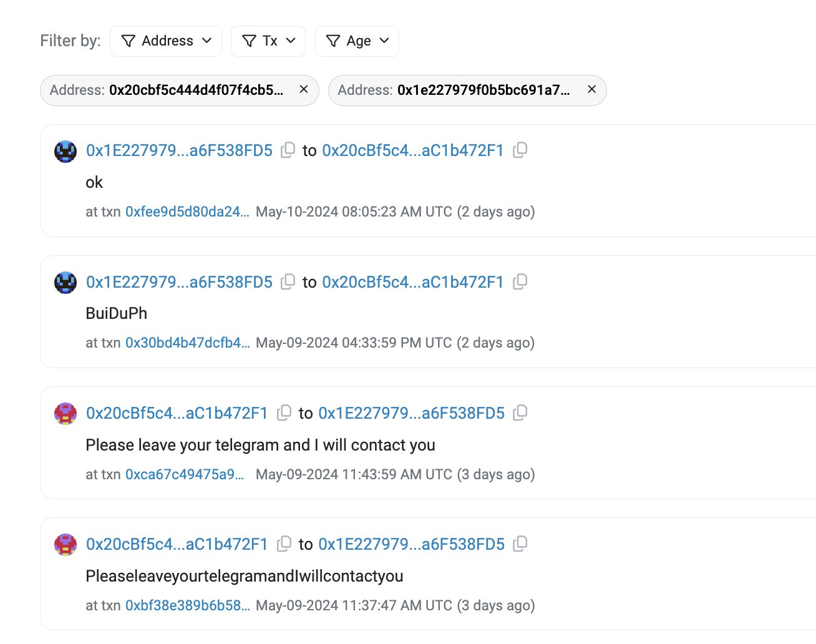Open transaction 0xfee9d5d80da24
The height and width of the screenshot is (644, 816).
click(187, 212)
